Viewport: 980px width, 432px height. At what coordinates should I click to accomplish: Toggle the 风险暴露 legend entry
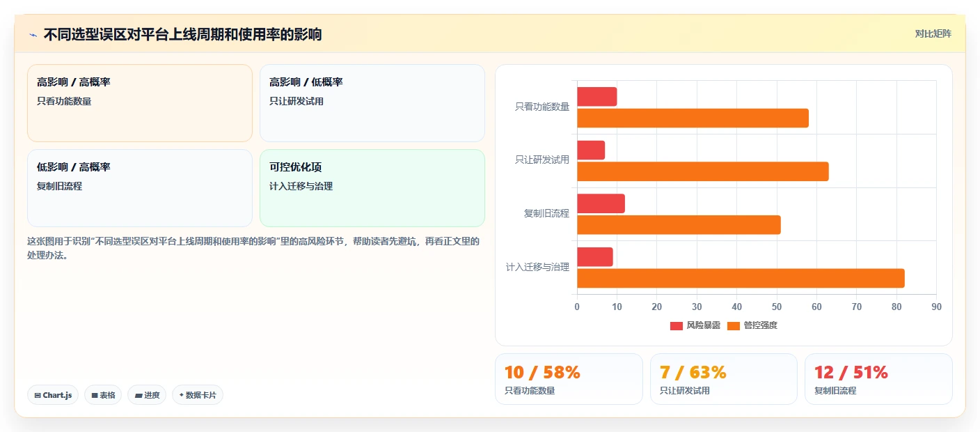coord(695,325)
